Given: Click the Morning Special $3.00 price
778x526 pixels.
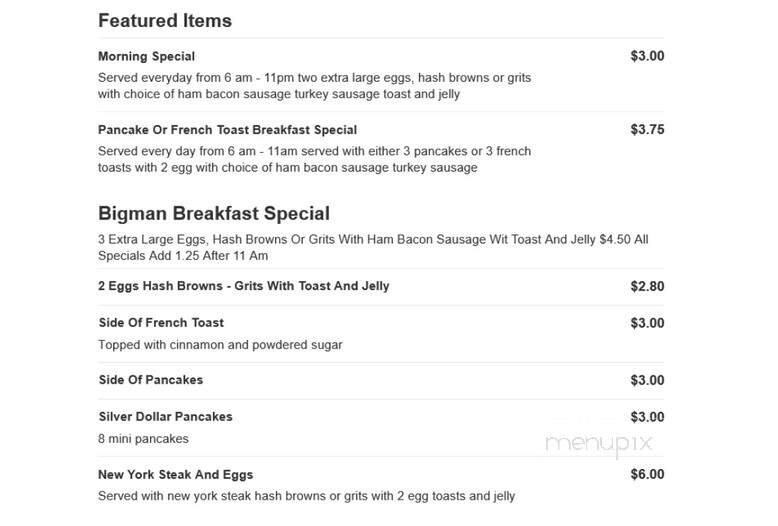Looking at the screenshot, I should click(647, 56).
